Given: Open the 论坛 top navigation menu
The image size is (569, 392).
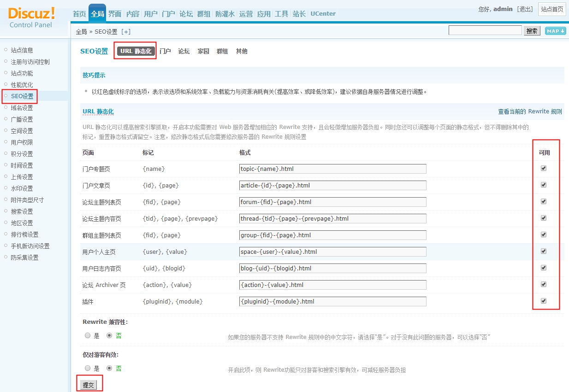Looking at the screenshot, I should point(186,14).
